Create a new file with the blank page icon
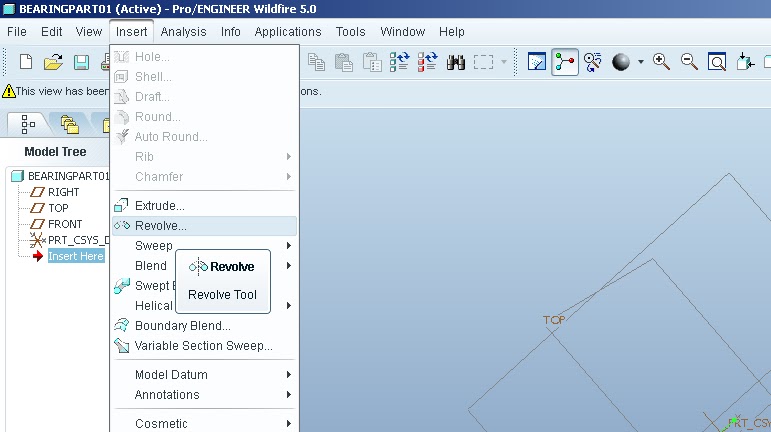Image resolution: width=771 pixels, height=432 pixels. [x=26, y=62]
